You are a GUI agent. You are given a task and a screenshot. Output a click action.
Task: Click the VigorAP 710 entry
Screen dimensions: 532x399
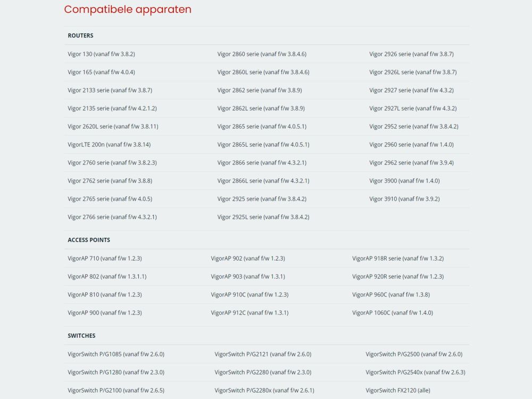tap(104, 259)
